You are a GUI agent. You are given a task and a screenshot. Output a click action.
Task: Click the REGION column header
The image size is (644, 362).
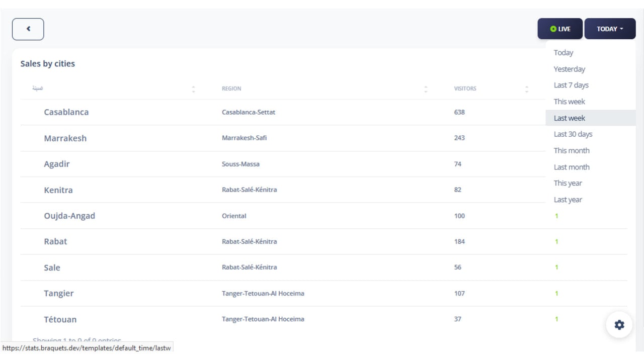click(231, 88)
